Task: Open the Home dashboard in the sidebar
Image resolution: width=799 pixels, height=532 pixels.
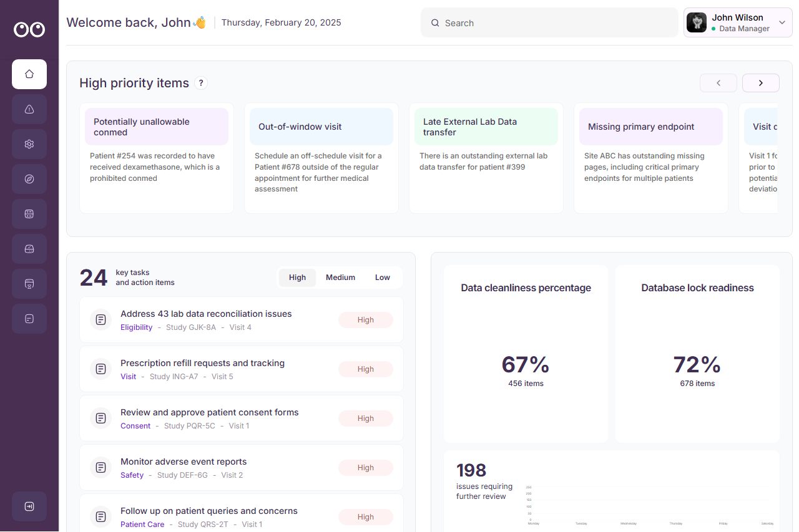Action: [29, 74]
